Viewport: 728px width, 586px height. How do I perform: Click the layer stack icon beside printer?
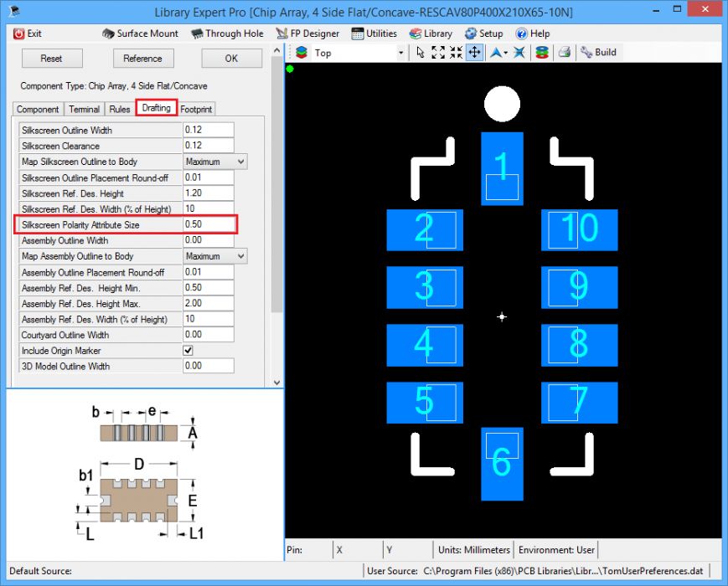point(542,53)
